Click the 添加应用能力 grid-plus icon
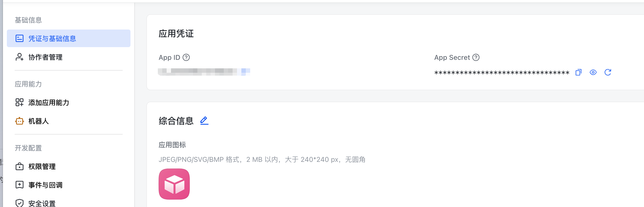 (20, 102)
